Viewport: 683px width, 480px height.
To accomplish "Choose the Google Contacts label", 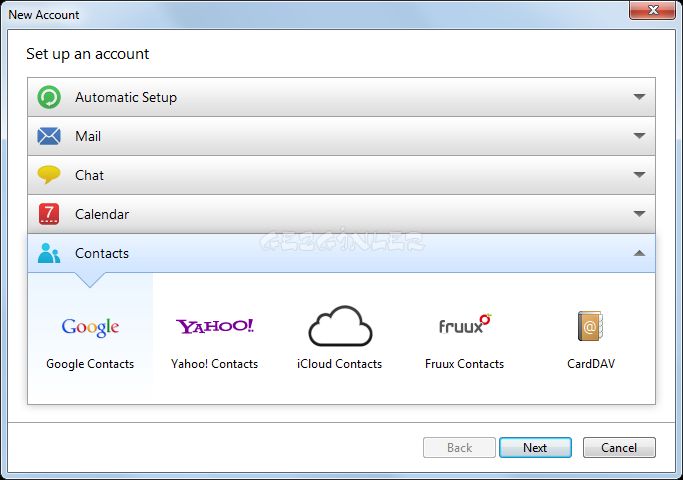I will point(90,364).
